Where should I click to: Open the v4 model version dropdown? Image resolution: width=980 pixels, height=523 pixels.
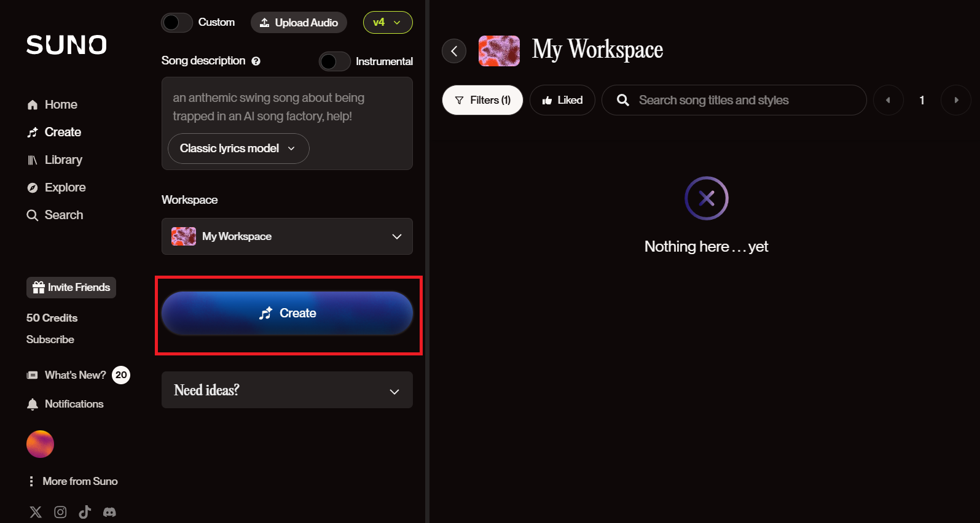[387, 23]
